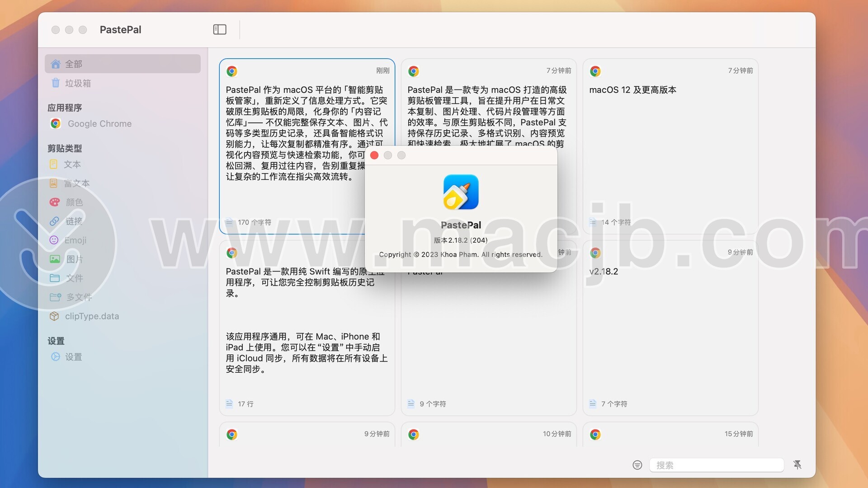
Task: Filter by 颜色 clip type
Action: 123,202
